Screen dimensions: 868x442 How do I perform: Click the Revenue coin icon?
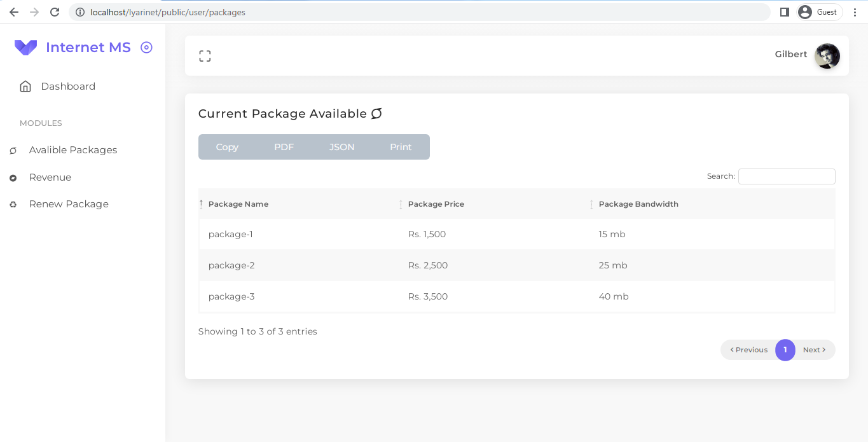pyautogui.click(x=13, y=177)
